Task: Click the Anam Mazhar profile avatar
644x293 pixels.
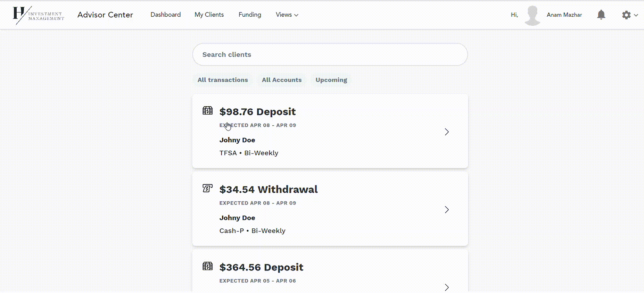Action: [x=532, y=15]
